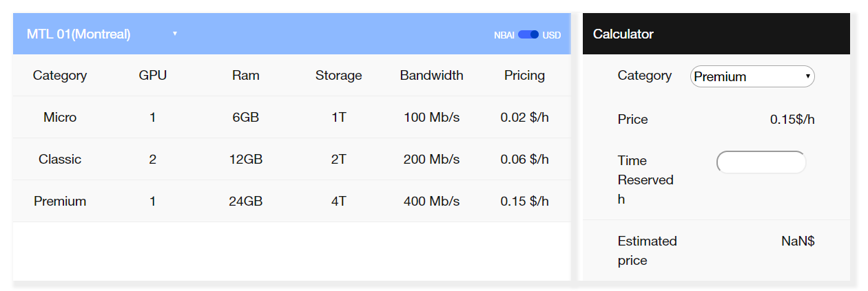Click the arrow next to MTL 01(Montreal)
Image resolution: width=868 pixels, height=291 pixels.
click(175, 34)
